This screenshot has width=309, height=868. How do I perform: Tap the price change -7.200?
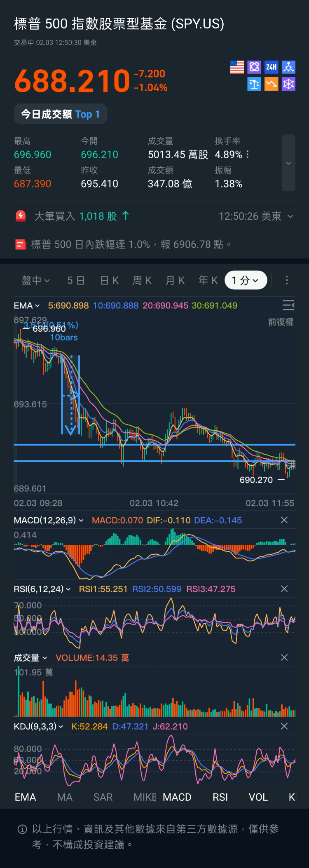150,74
